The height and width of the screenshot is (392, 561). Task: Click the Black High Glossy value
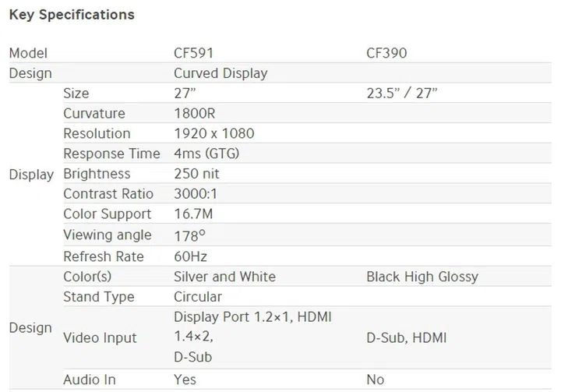(422, 277)
